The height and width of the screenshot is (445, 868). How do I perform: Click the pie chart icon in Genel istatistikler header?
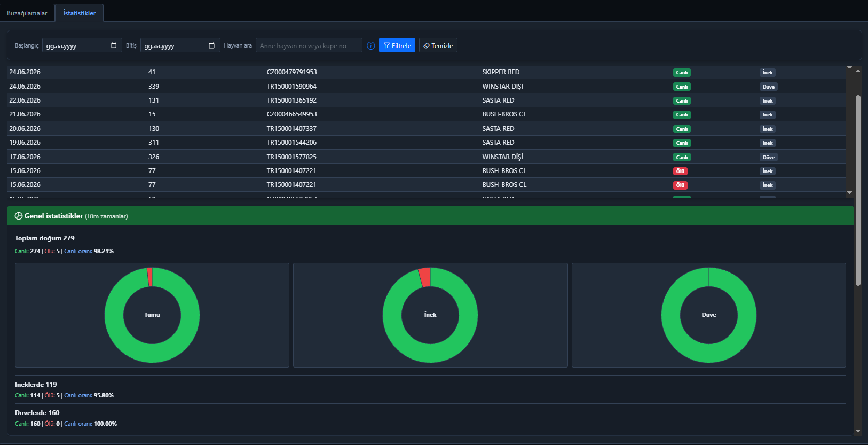point(19,216)
